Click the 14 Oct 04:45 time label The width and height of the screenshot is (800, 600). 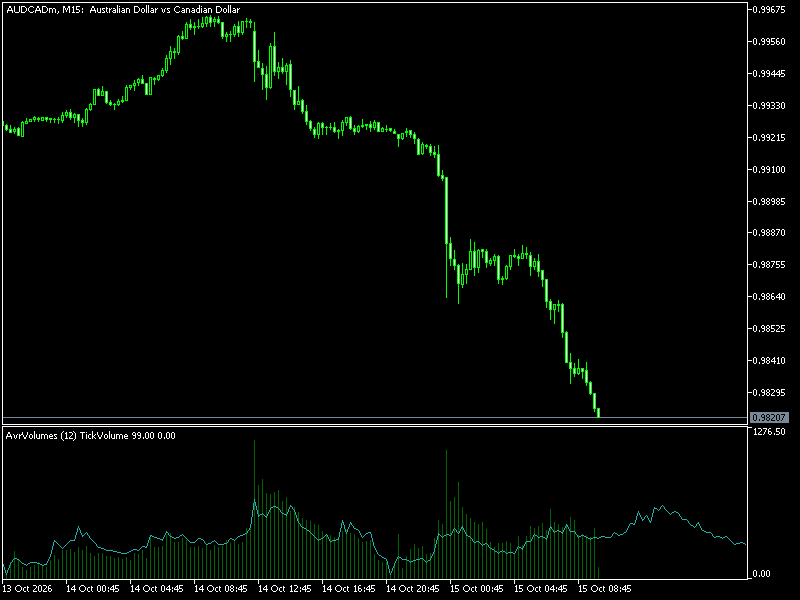157,589
